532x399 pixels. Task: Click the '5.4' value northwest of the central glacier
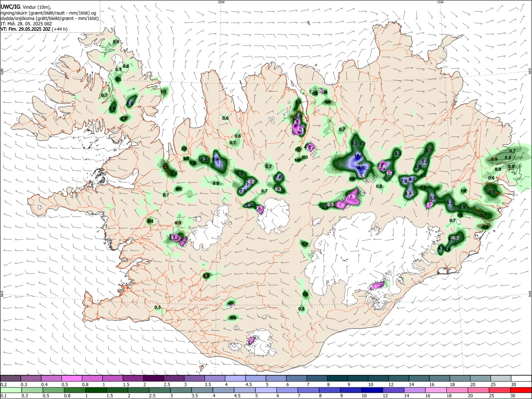[x=249, y=206]
